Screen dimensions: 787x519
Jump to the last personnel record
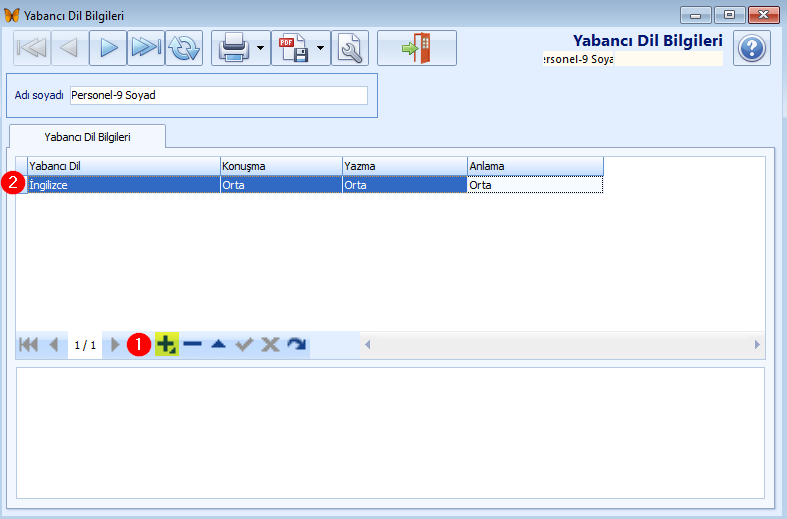[x=146, y=47]
